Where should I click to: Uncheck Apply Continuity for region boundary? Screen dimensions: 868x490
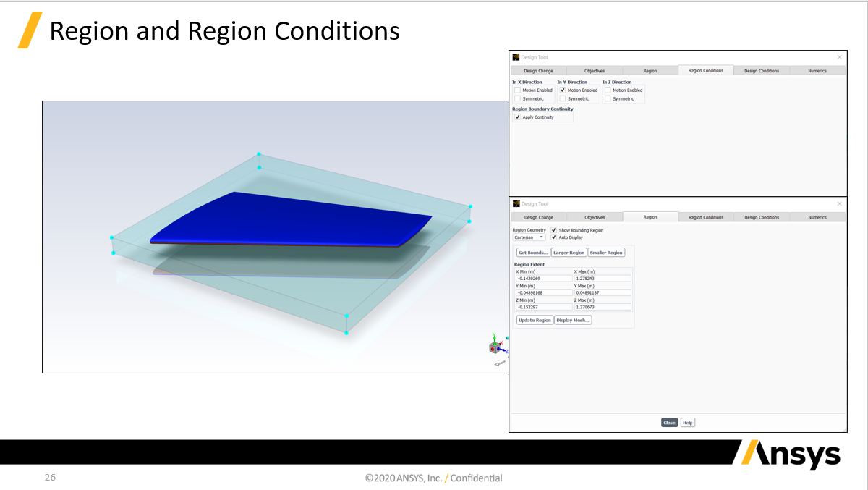coord(517,117)
